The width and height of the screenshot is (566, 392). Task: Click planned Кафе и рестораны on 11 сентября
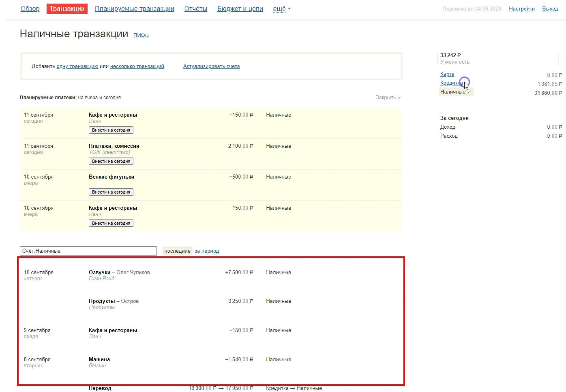pos(113,115)
